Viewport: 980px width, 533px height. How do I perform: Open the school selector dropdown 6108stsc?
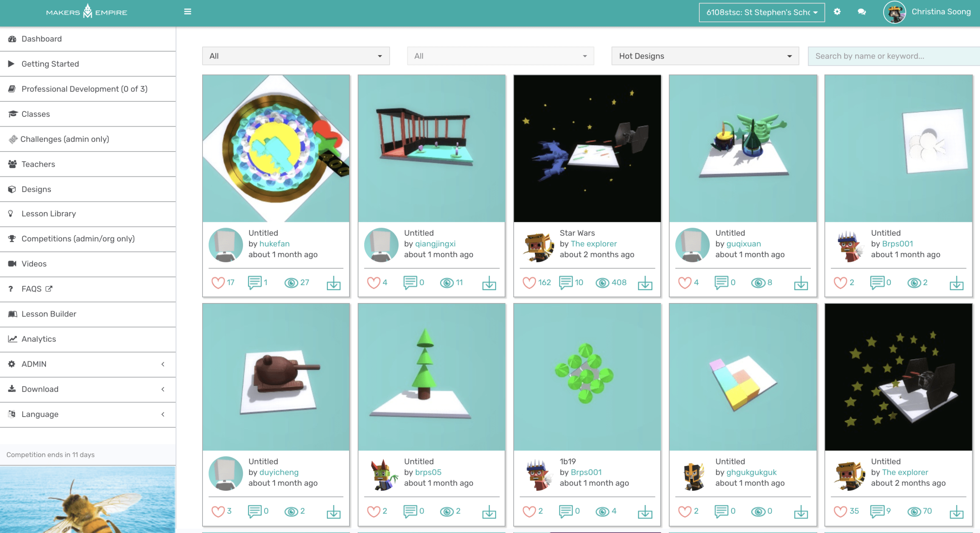(x=762, y=12)
